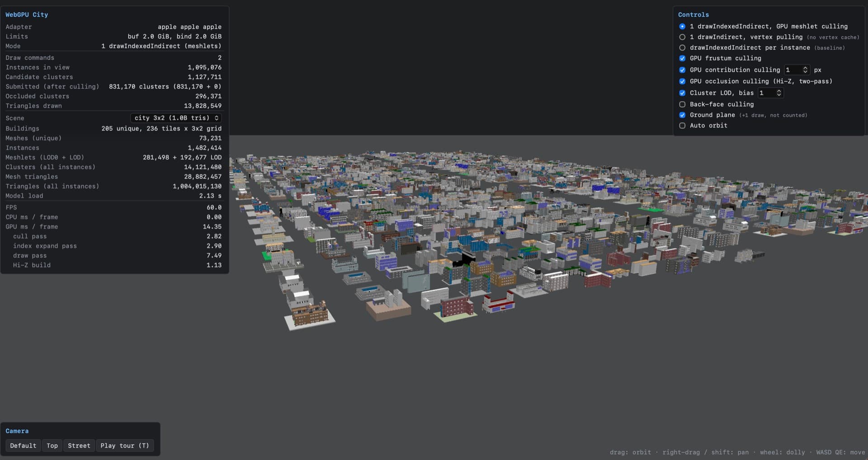The height and width of the screenshot is (460, 868).
Task: Click the Mode value drawIndexedIndirect (meshlets)
Action: pos(161,46)
